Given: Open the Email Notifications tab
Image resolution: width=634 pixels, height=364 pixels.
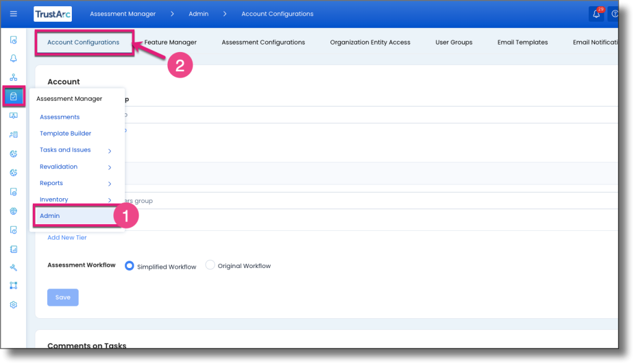Looking at the screenshot, I should click(x=596, y=42).
